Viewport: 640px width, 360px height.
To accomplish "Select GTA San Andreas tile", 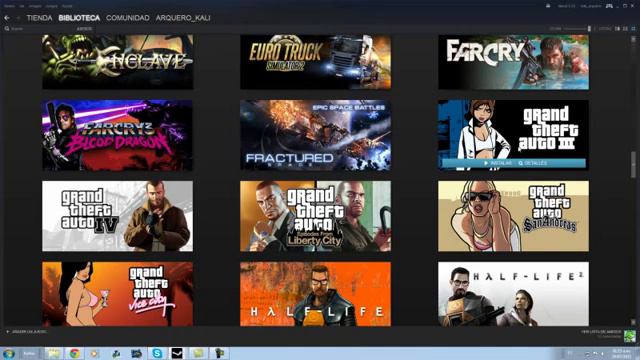I will coord(513,216).
